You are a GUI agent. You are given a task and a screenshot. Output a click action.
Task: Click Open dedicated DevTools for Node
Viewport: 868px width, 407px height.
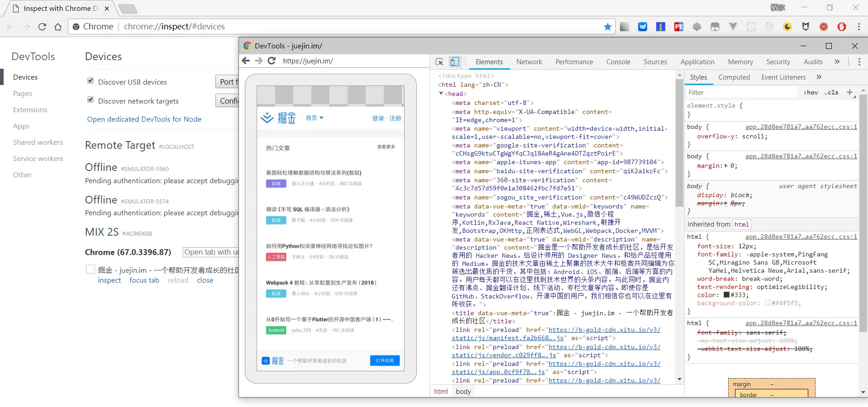coord(144,119)
